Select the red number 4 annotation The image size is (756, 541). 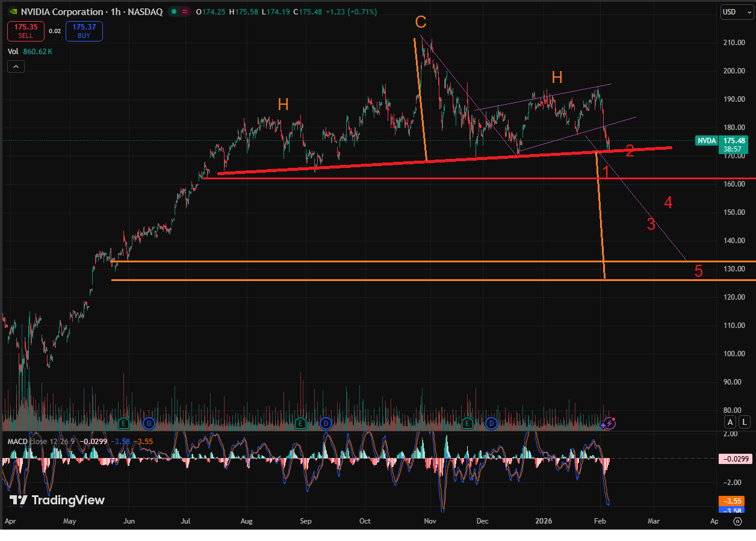tap(668, 203)
